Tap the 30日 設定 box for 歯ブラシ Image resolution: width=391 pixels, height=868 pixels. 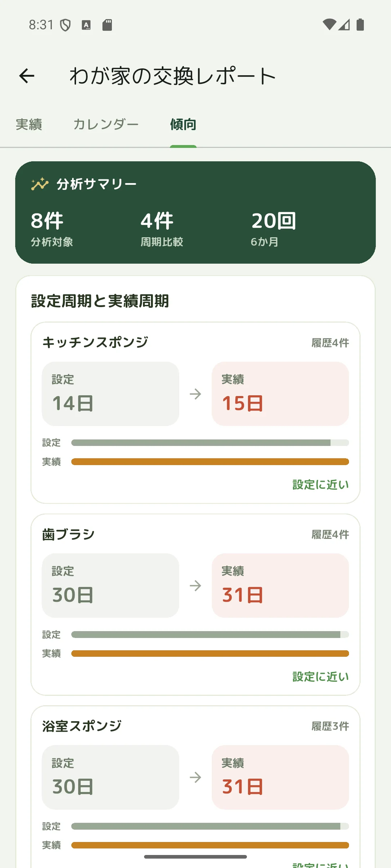(110, 586)
